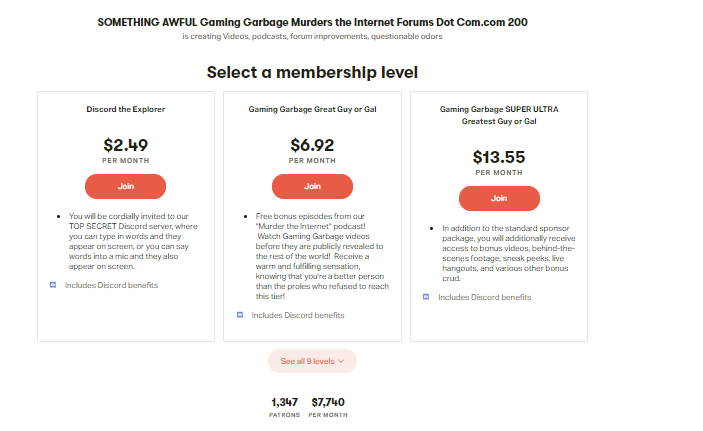The image size is (703, 431).
Task: Click the Select a membership level heading
Action: (312, 72)
